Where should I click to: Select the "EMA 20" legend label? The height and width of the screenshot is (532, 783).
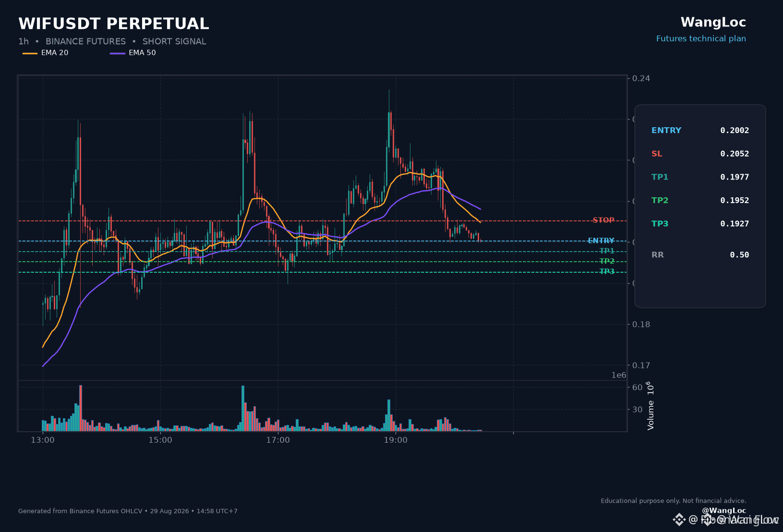[55, 53]
